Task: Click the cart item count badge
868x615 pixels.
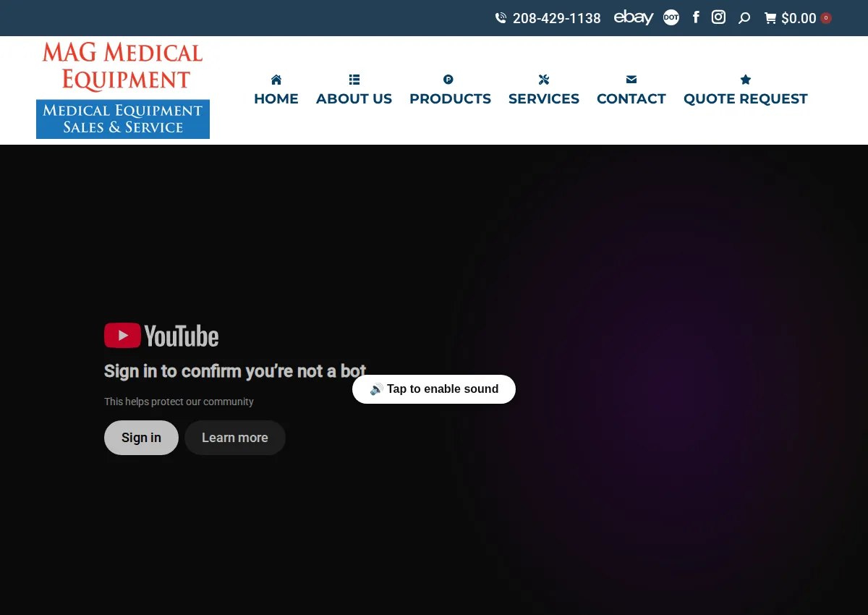Action: point(826,18)
